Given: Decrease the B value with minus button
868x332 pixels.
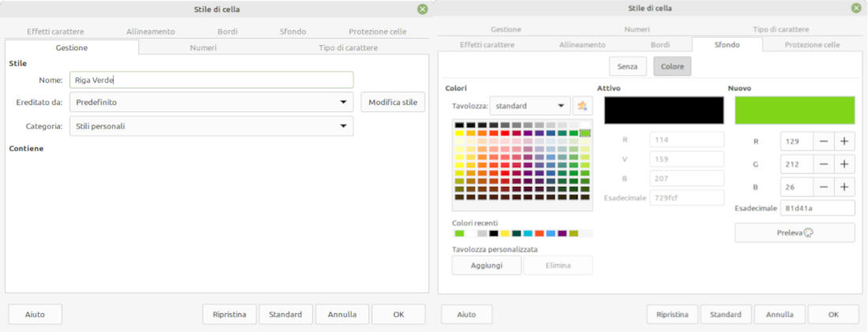Looking at the screenshot, I should pos(824,187).
